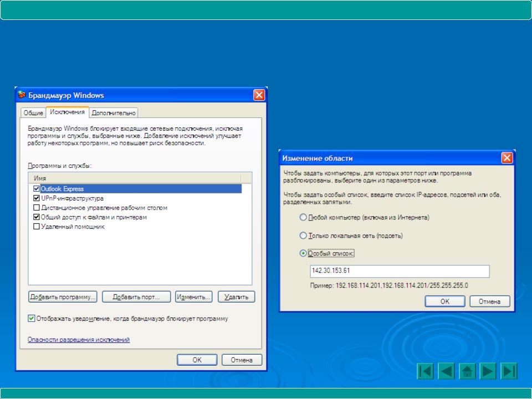The image size is (532, 399).
Task: Select Дистанционное управление рабочим столом row text
Action: pos(104,208)
